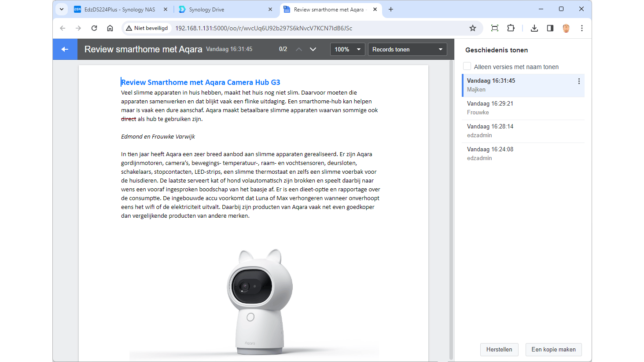Open the Chrome downloads icon

[x=534, y=28]
